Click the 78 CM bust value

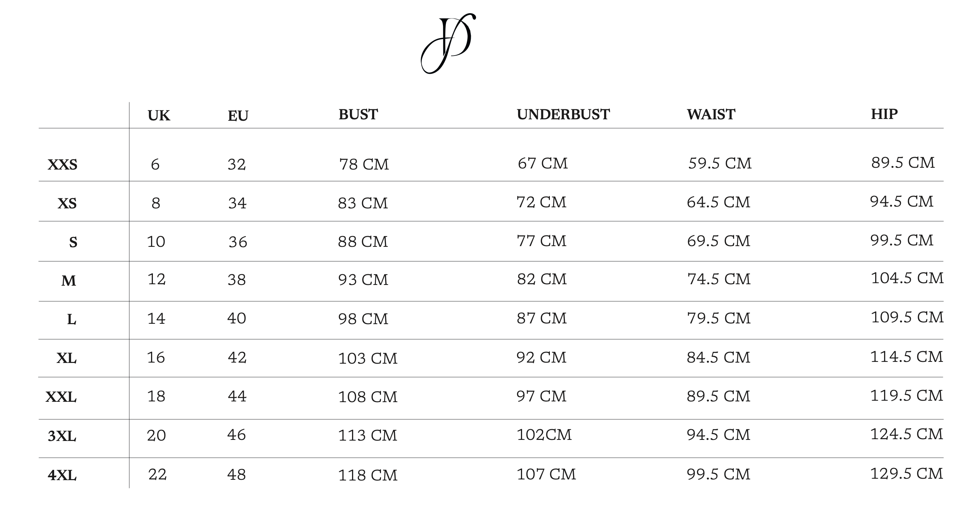(x=364, y=164)
